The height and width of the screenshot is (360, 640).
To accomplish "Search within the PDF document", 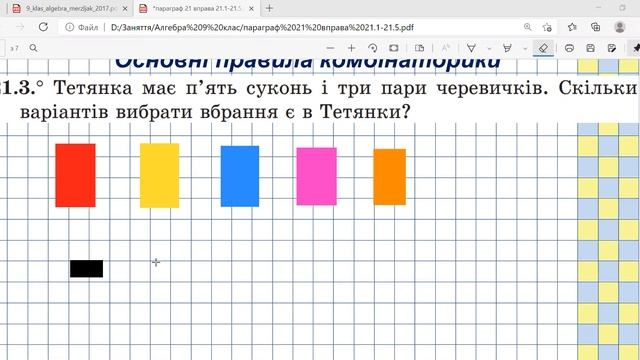I will (x=33, y=48).
